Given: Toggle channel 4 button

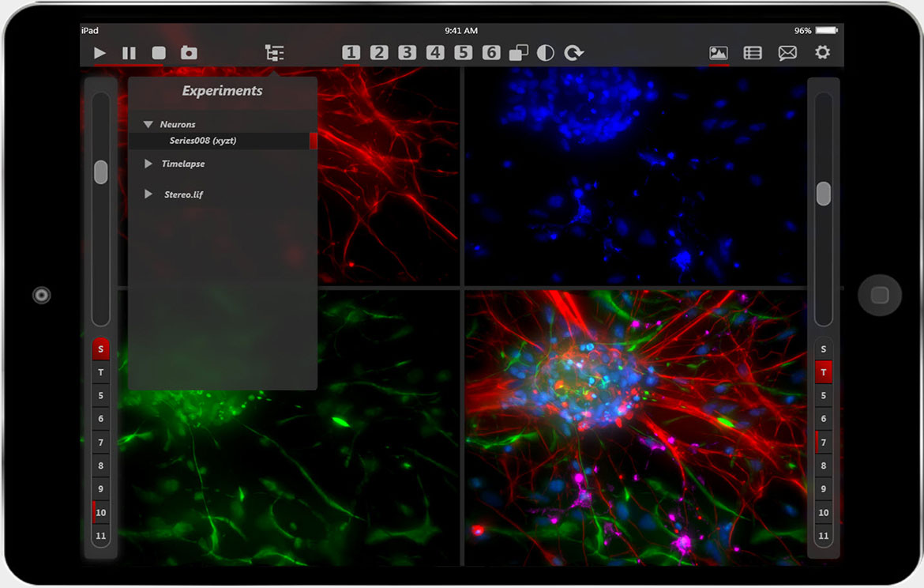Looking at the screenshot, I should 435,53.
